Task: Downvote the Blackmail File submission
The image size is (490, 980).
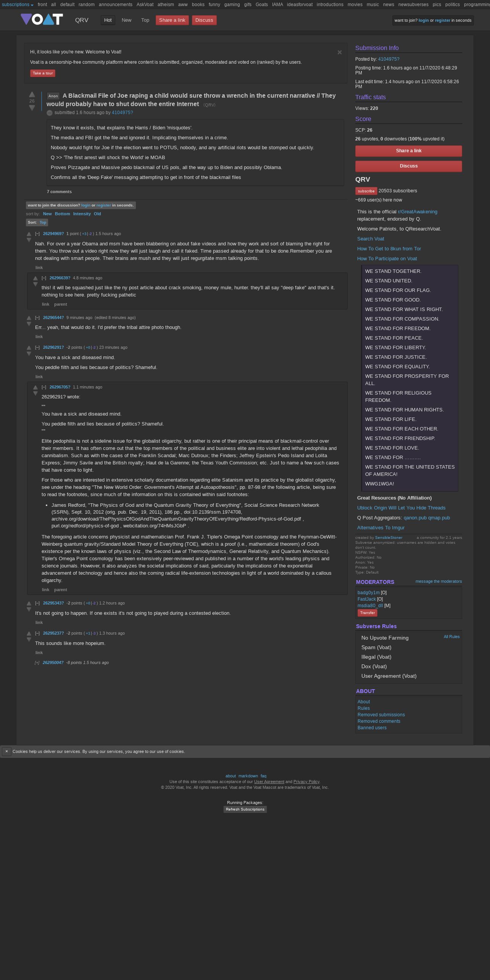Action: (32, 108)
